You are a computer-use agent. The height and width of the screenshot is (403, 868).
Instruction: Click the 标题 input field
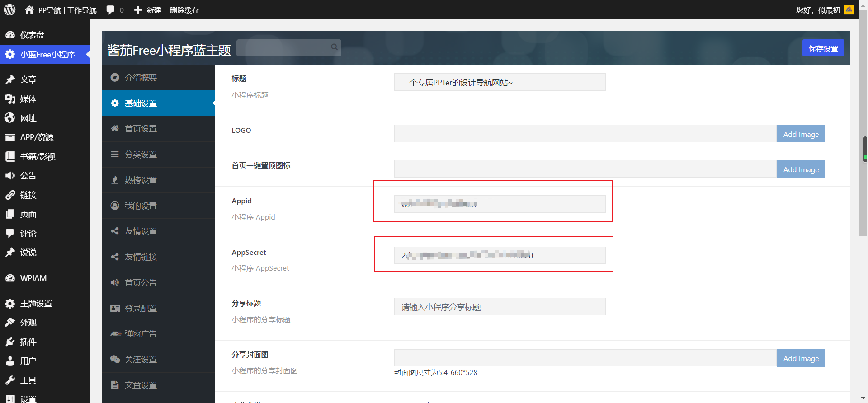pyautogui.click(x=500, y=82)
